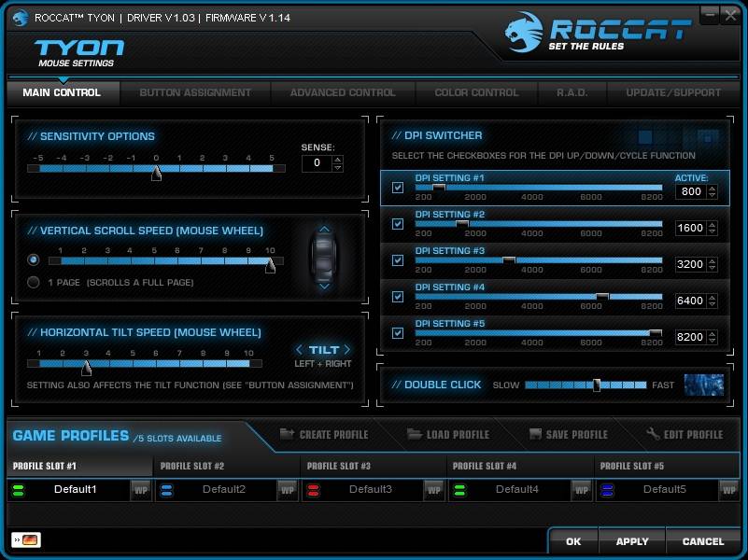Click the double click speed slider handle
Viewport: 748px width, 560px height.
click(597, 385)
